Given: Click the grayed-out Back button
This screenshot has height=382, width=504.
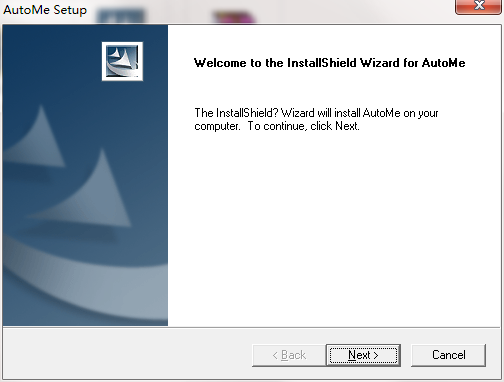Looking at the screenshot, I should click(289, 355).
